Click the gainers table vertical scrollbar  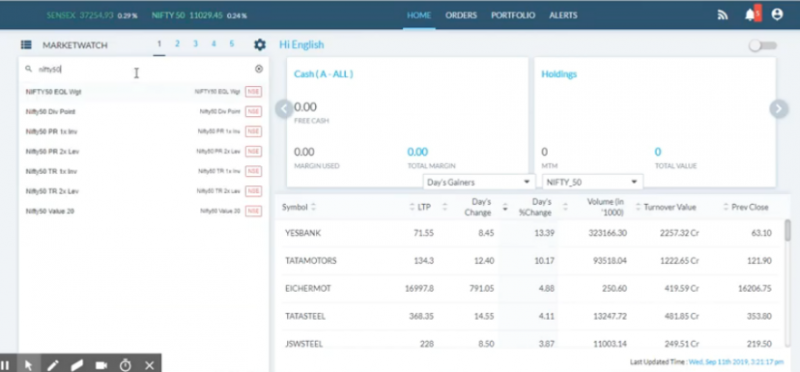point(787,230)
